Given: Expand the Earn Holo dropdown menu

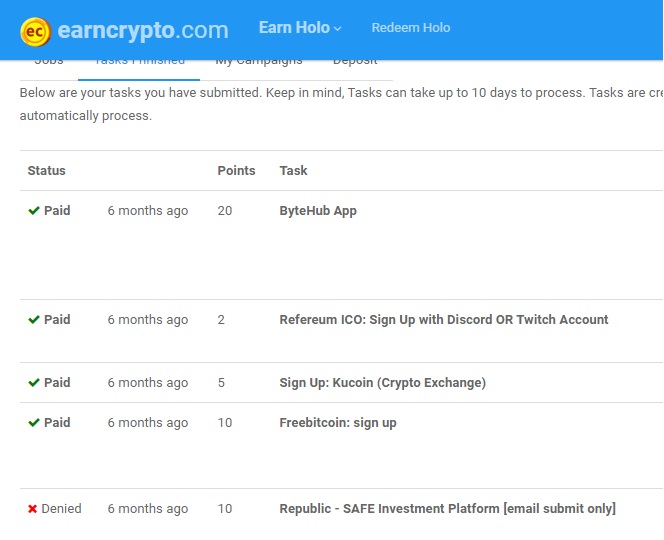Looking at the screenshot, I should pyautogui.click(x=300, y=28).
